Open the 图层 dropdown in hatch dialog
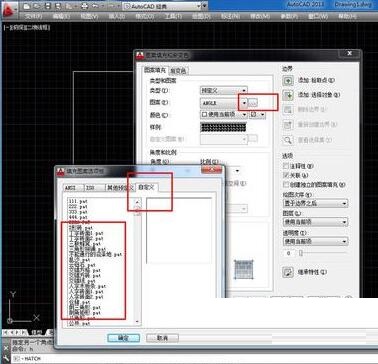 click(x=315, y=222)
